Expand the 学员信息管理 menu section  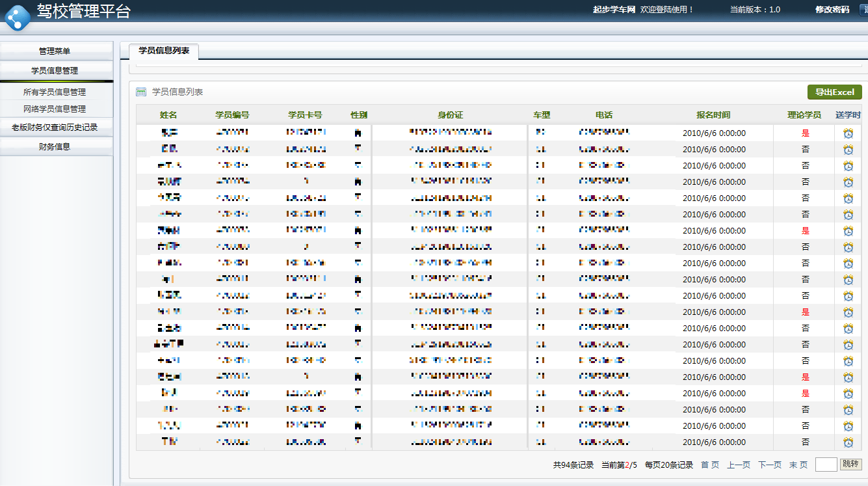point(57,70)
